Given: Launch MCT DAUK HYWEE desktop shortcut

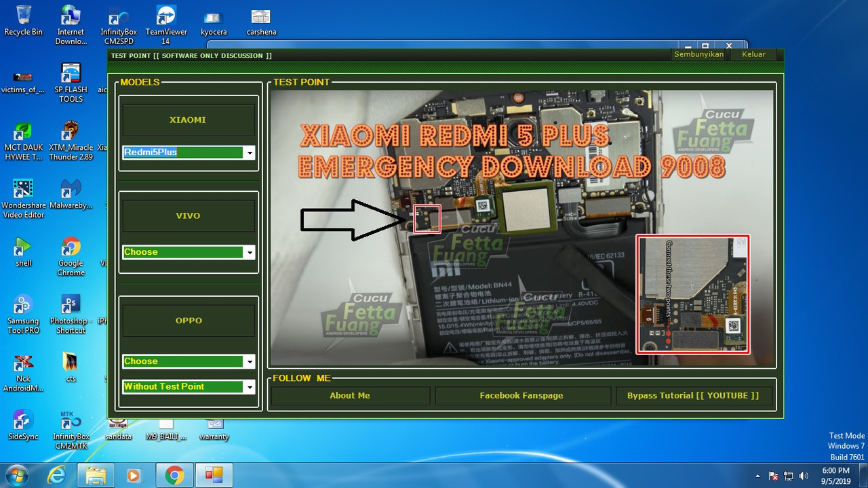Looking at the screenshot, I should (23, 140).
